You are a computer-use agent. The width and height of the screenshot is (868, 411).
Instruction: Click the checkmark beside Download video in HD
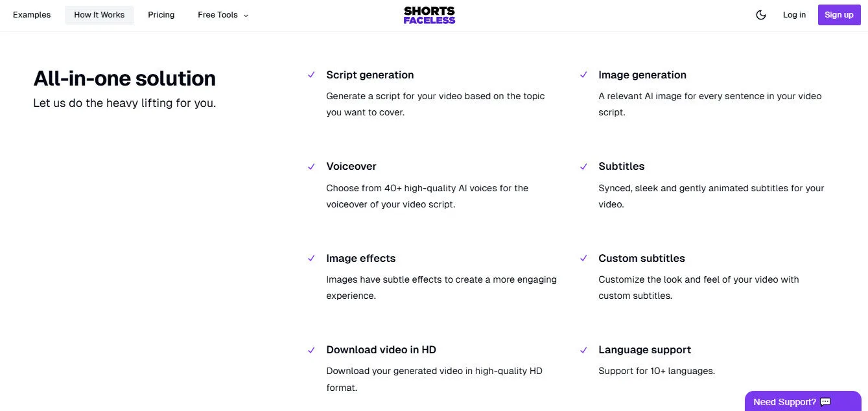tap(311, 350)
